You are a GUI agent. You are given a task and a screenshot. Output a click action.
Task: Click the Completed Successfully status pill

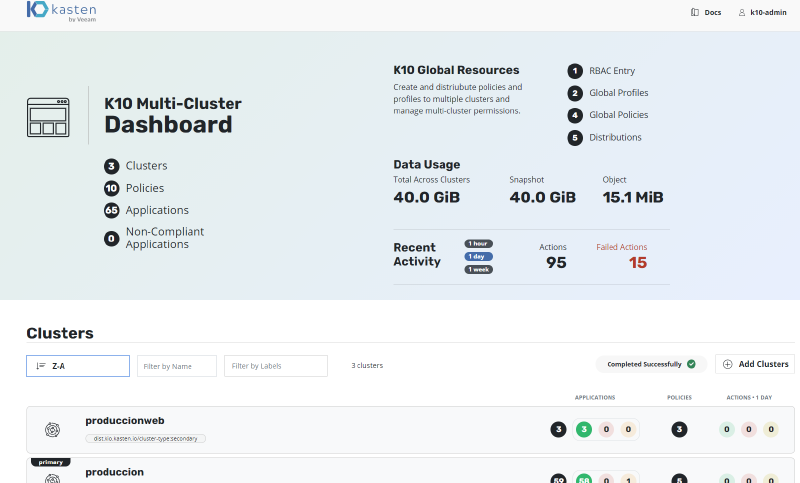651,364
